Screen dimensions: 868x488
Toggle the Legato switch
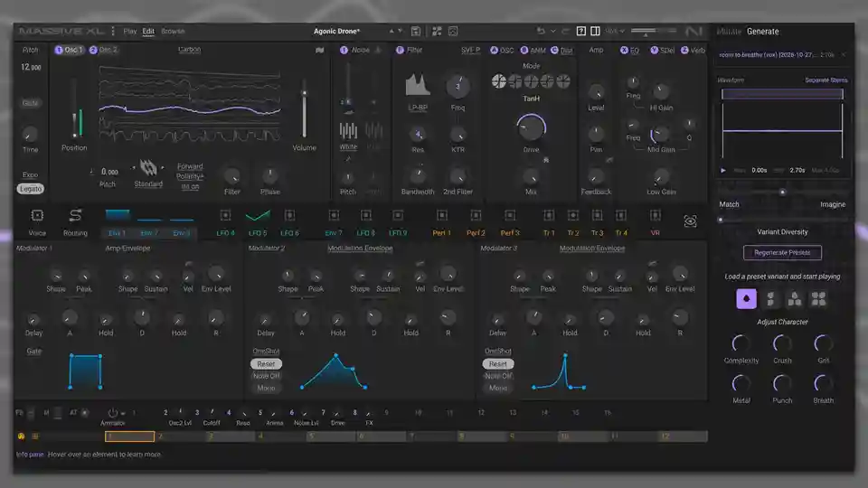pyautogui.click(x=31, y=189)
